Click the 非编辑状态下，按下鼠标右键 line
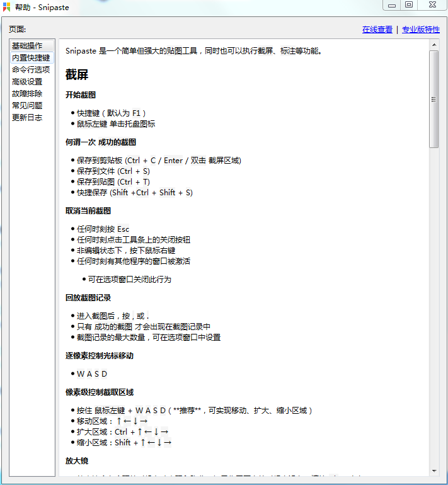The width and height of the screenshot is (448, 485). tap(126, 251)
